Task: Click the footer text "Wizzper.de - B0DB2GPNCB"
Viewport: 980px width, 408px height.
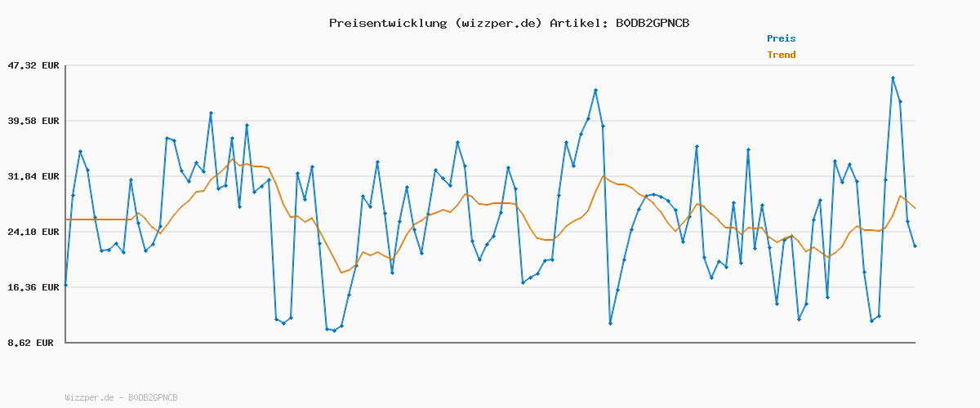Action: tap(121, 397)
